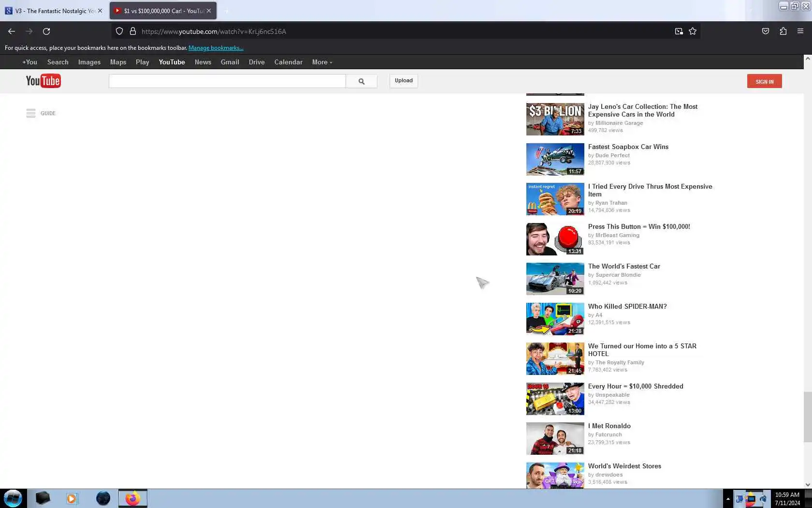812x508 pixels.
Task: Open Every Hour = $10,000 Shredded title
Action: 636,386
